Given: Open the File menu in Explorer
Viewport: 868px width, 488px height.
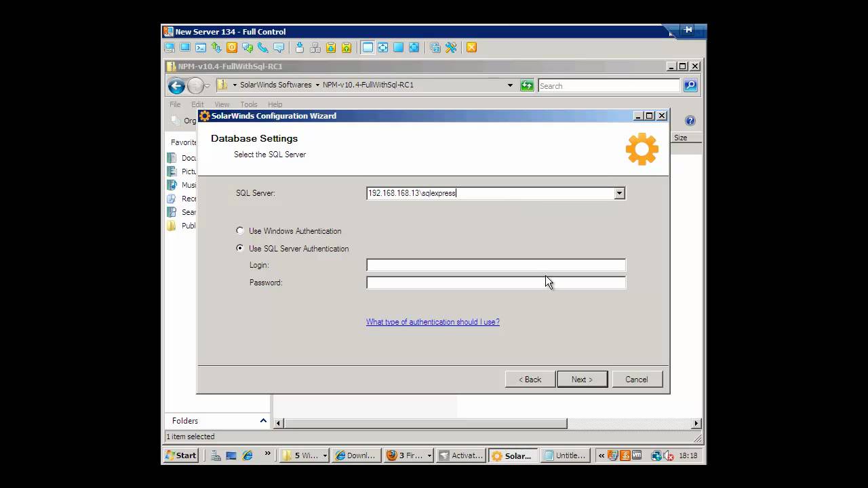Looking at the screenshot, I should 175,104.
